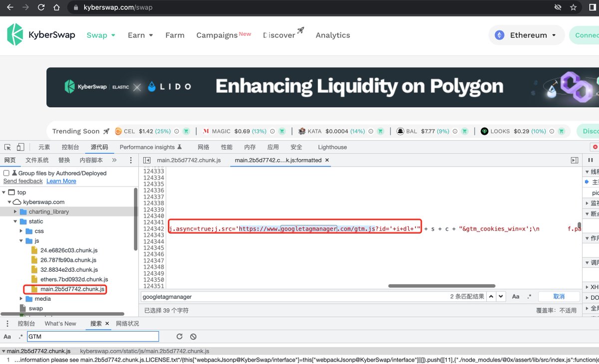Select 文件系统 sources sub-tab

[x=37, y=160]
